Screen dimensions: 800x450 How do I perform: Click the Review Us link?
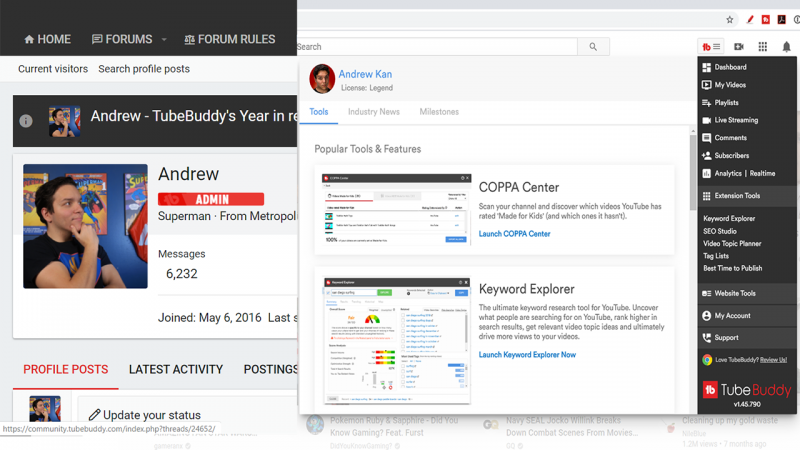click(x=773, y=359)
